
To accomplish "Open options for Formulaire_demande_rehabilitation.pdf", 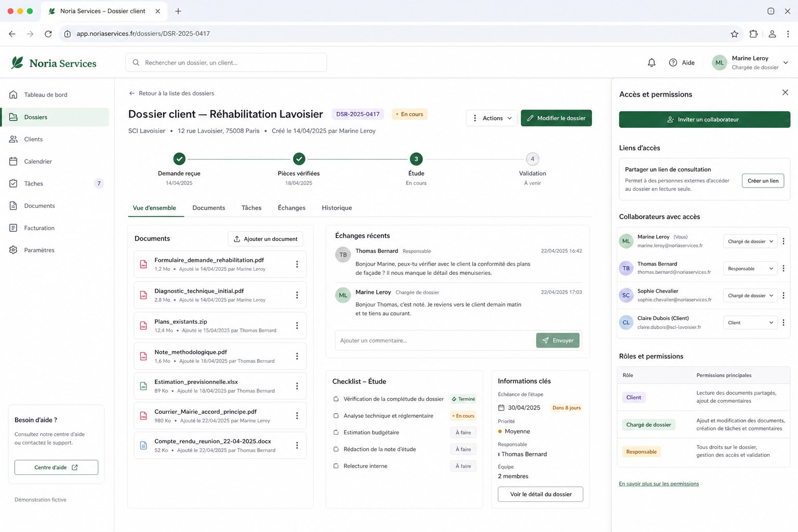I will [x=297, y=264].
